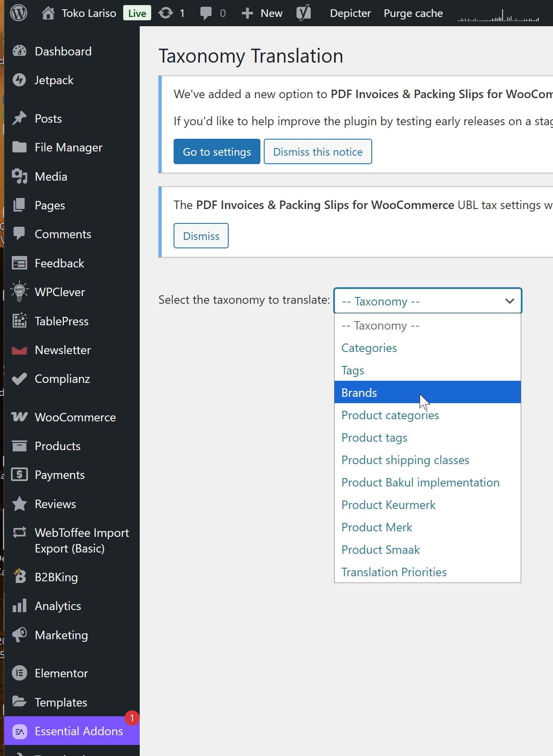Viewport: 553px width, 756px height.
Task: Click the Posts pushpin icon
Action: (x=19, y=118)
